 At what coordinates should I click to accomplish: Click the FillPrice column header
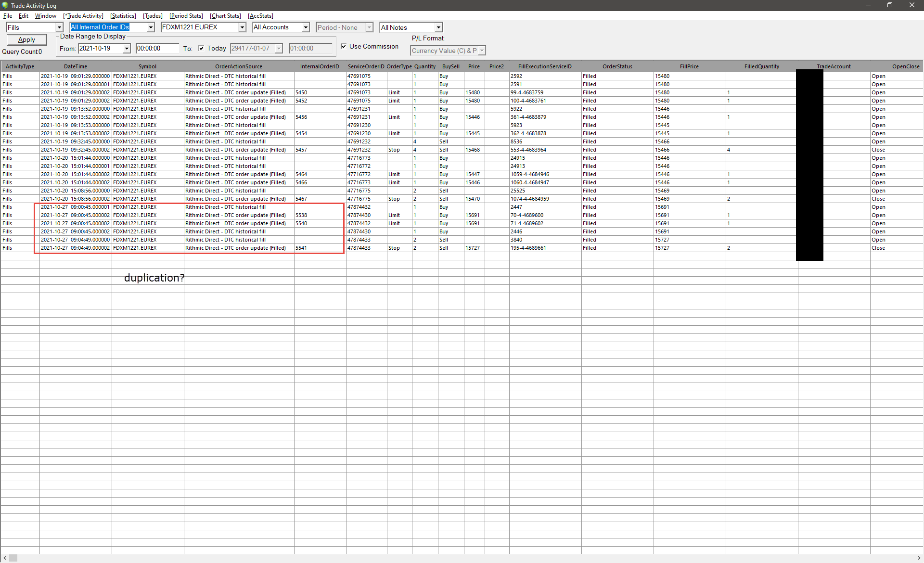pyautogui.click(x=689, y=66)
